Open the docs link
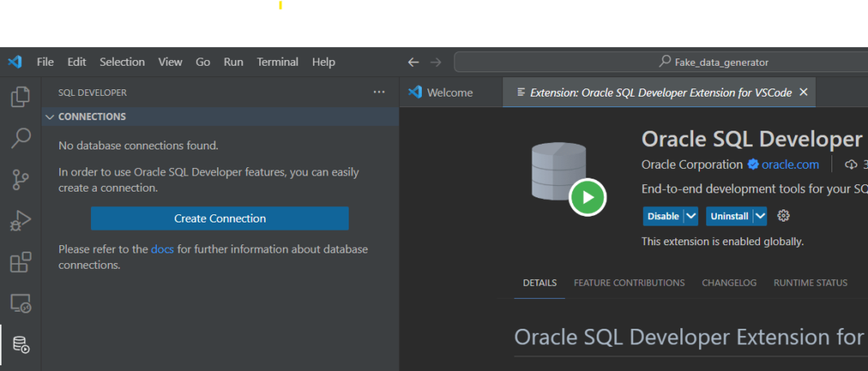This screenshot has height=371, width=868. tap(163, 249)
